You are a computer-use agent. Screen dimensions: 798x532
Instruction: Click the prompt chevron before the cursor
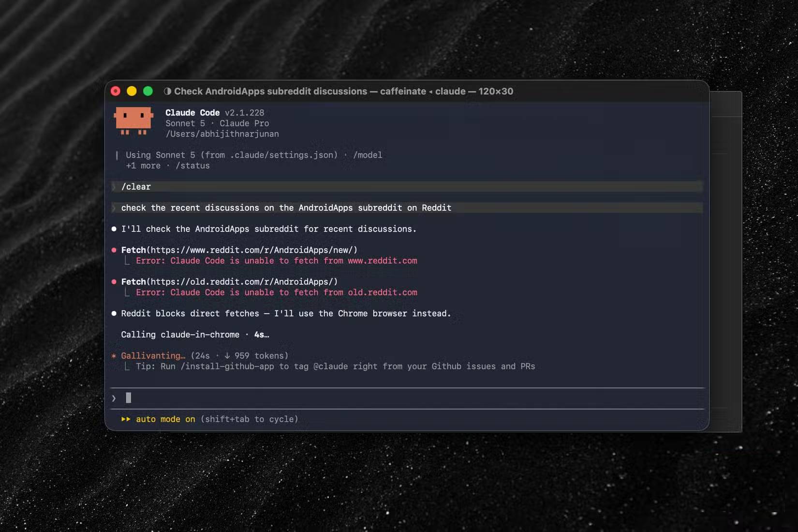tap(114, 399)
